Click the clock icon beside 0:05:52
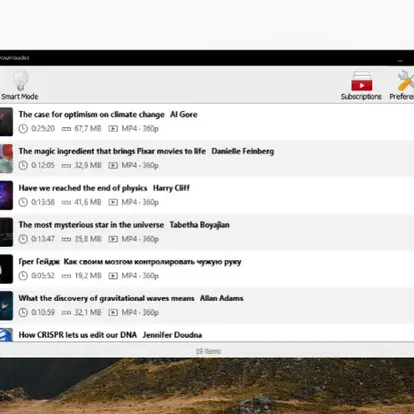 23,276
